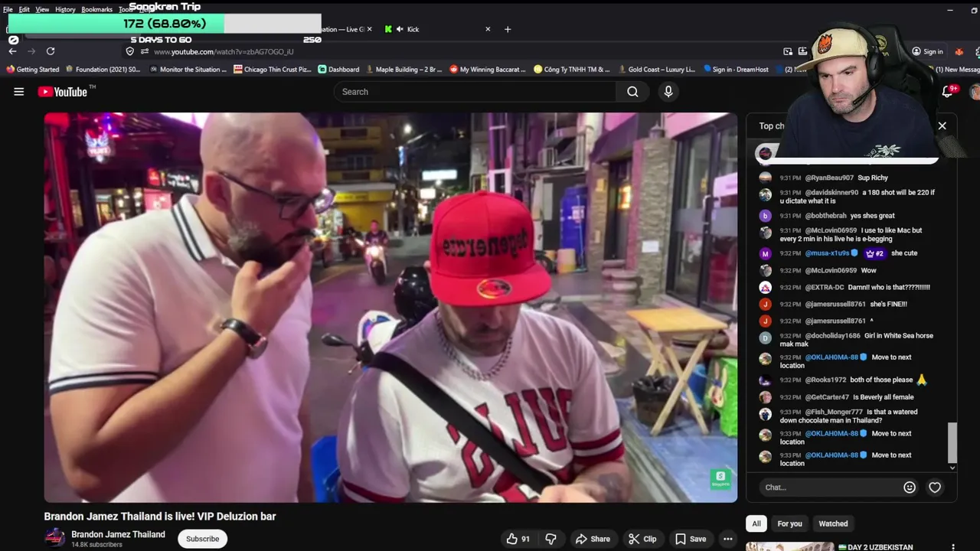Viewport: 980px width, 551px height.
Task: Select the All filter chip
Action: tap(756, 523)
